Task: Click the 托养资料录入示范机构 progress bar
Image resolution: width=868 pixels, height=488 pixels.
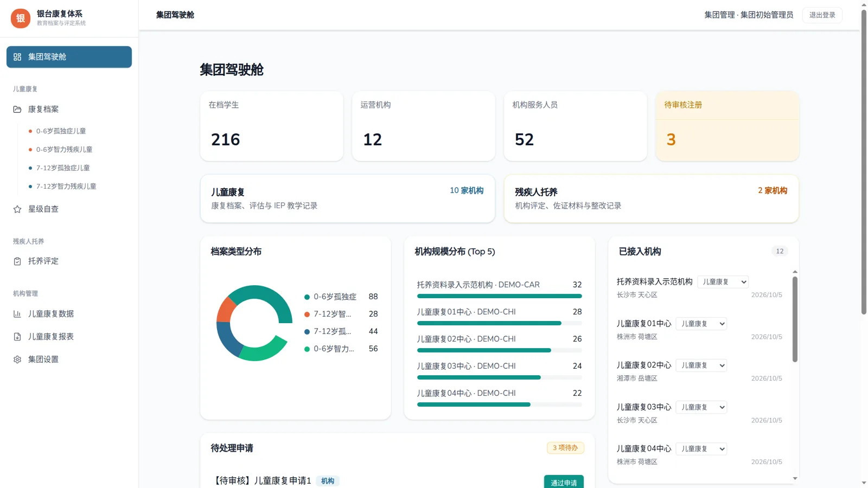Action: pos(500,296)
